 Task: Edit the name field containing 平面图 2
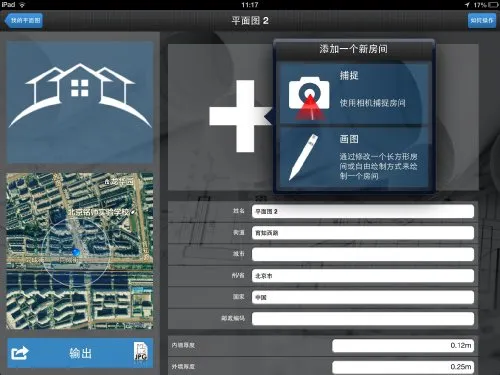(363, 211)
